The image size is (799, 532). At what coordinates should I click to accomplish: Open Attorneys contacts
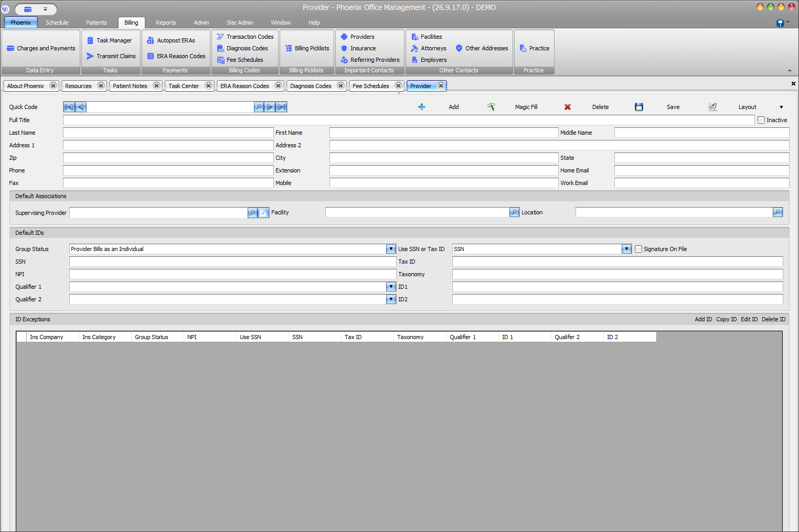429,48
